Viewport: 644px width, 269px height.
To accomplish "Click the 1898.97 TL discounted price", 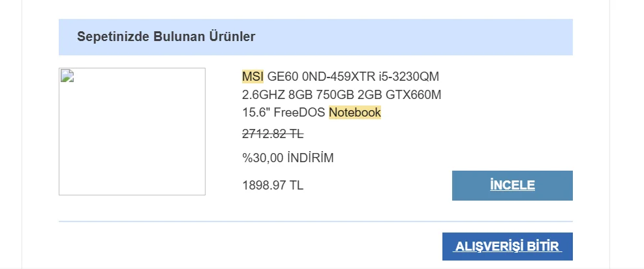I will click(273, 186).
